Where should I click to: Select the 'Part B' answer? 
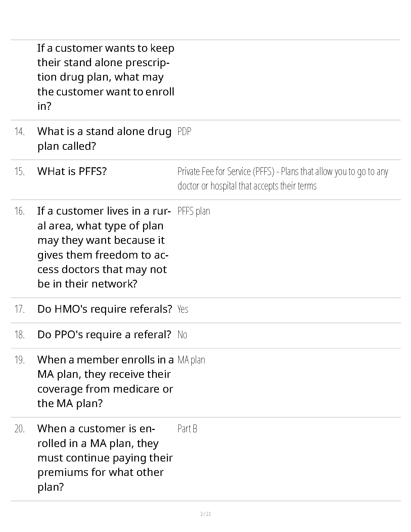coord(187,429)
